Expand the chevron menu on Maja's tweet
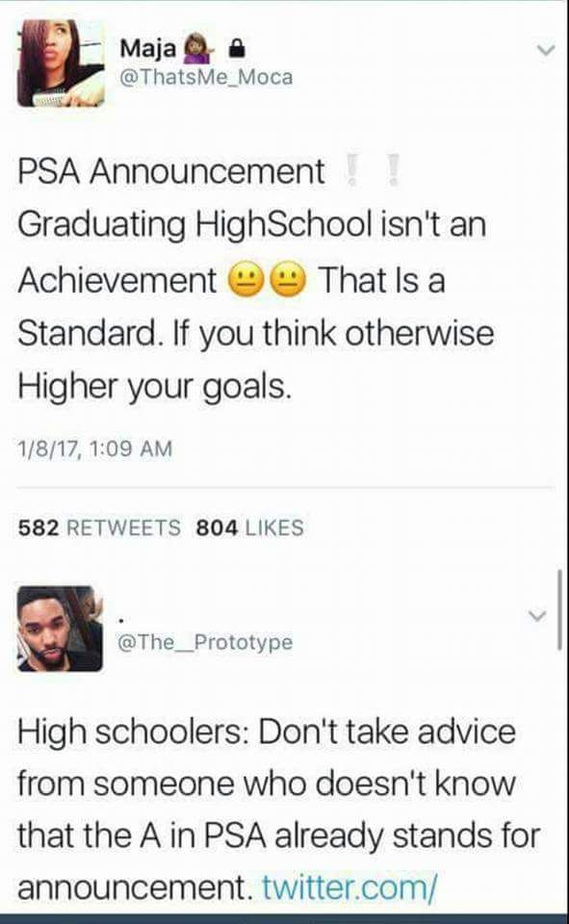The width and height of the screenshot is (569, 924). [x=547, y=50]
